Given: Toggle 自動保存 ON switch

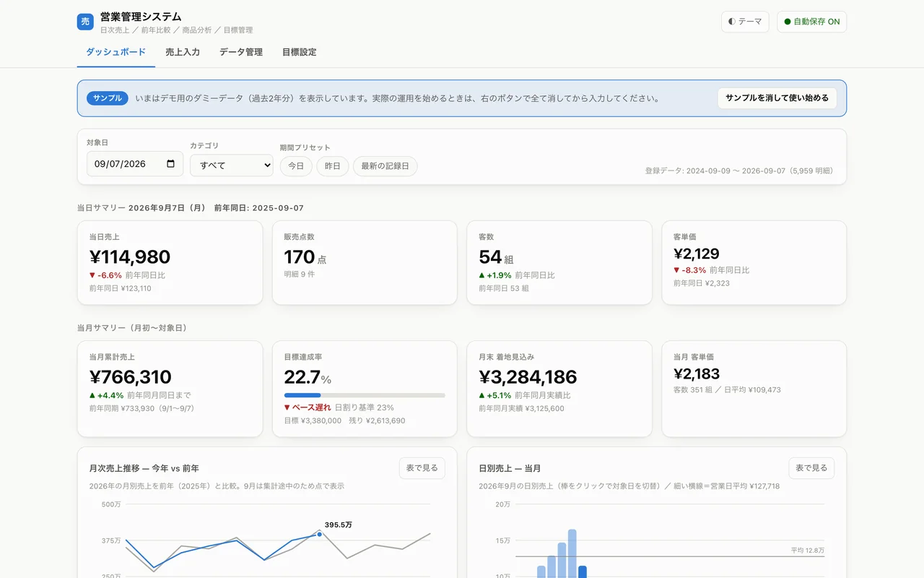Looking at the screenshot, I should pyautogui.click(x=811, y=22).
